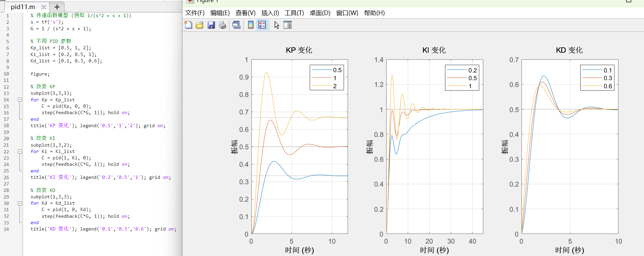Image resolution: width=644 pixels, height=256 pixels.
Task: Select the pid11.m editor tab
Action: click(23, 7)
